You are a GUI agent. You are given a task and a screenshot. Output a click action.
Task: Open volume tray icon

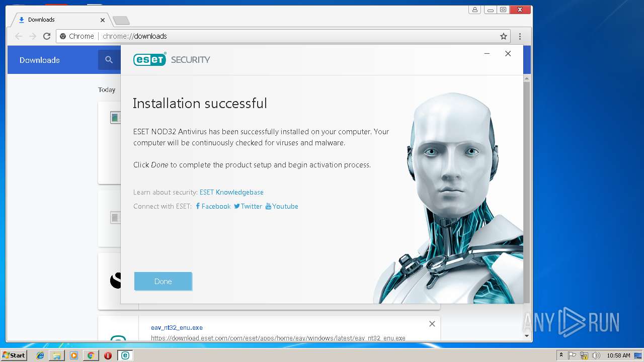coord(596,355)
